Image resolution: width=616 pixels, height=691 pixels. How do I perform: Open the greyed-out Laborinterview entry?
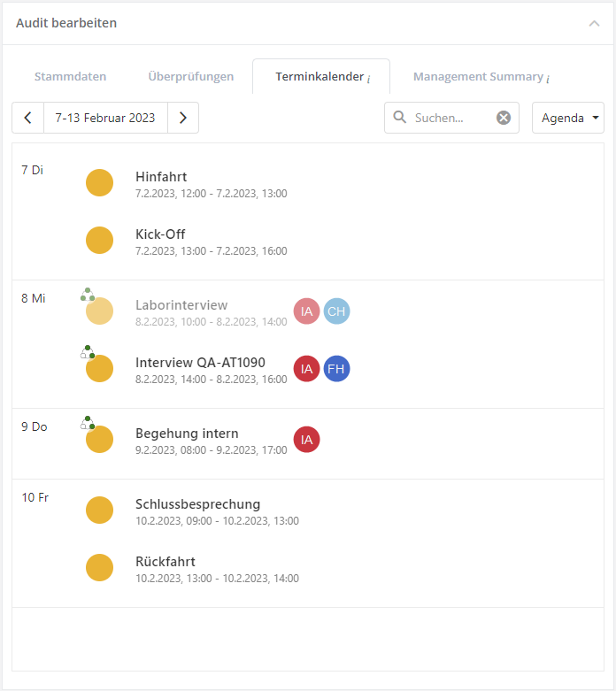[x=181, y=305]
